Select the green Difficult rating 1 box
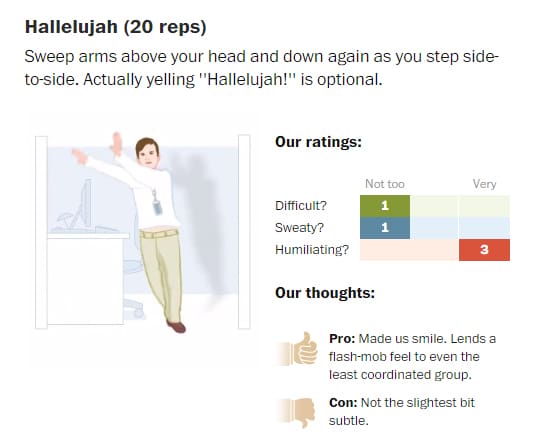The width and height of the screenshot is (536, 447). (385, 206)
